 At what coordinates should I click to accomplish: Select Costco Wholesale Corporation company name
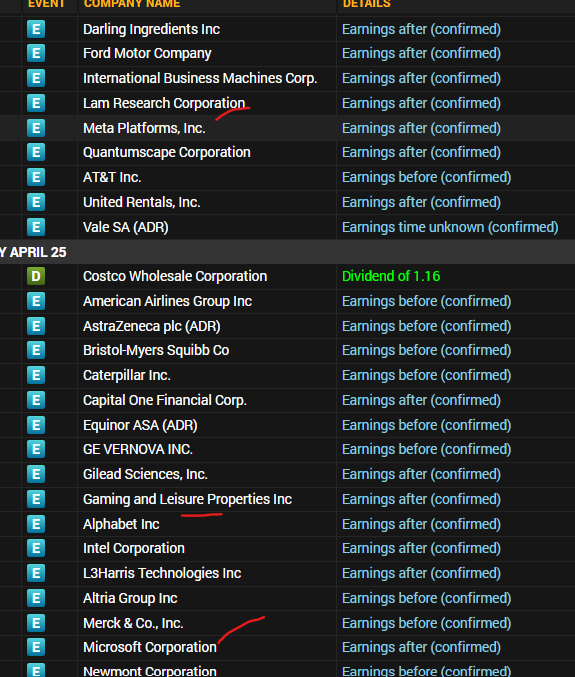[x=175, y=276]
